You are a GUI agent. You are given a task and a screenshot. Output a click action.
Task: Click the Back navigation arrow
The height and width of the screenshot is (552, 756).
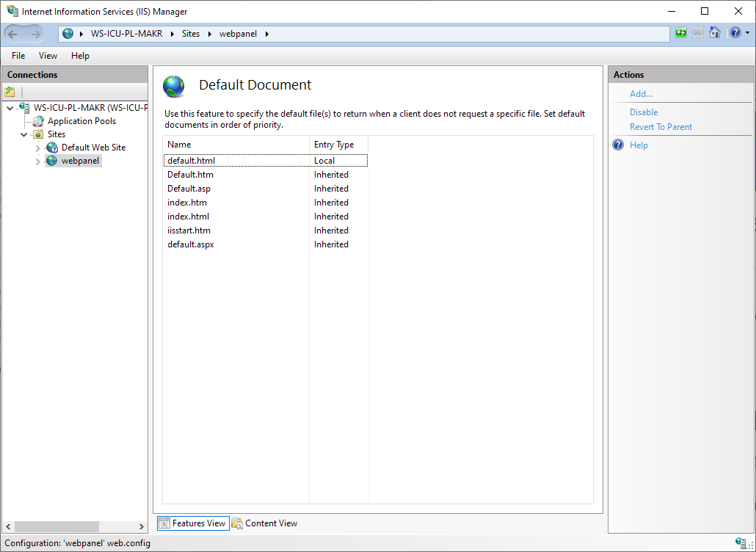pyautogui.click(x=13, y=34)
